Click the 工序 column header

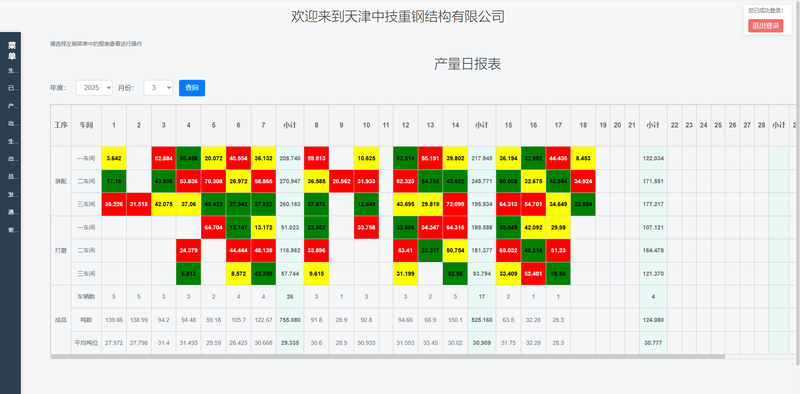pyautogui.click(x=61, y=125)
